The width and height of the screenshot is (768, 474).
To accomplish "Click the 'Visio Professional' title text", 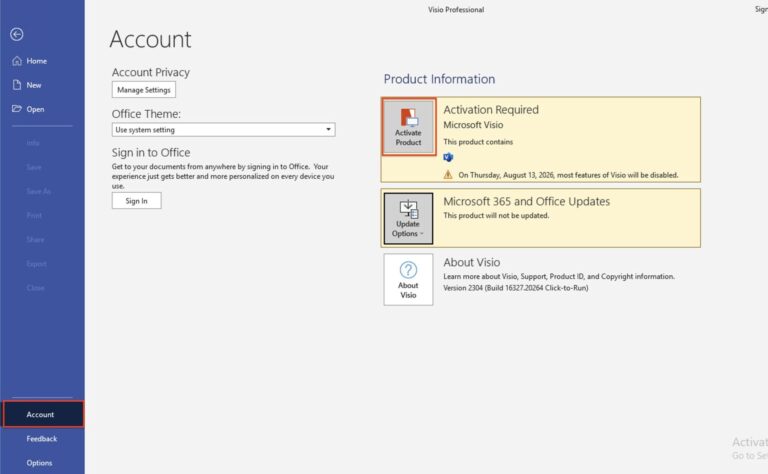I will [x=456, y=9].
